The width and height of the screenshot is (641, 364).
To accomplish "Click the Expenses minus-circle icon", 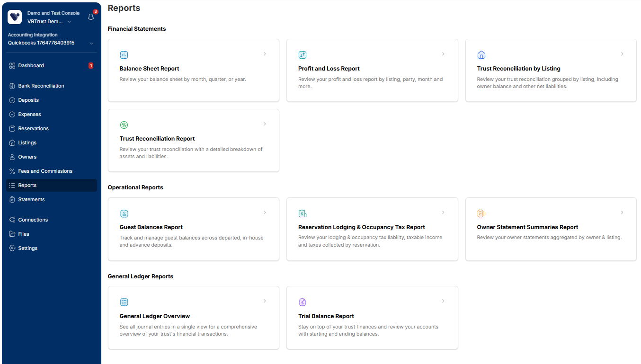I will click(x=12, y=115).
